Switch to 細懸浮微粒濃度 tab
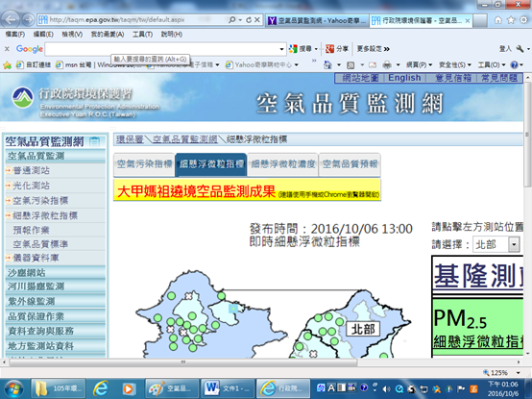 (x=283, y=164)
